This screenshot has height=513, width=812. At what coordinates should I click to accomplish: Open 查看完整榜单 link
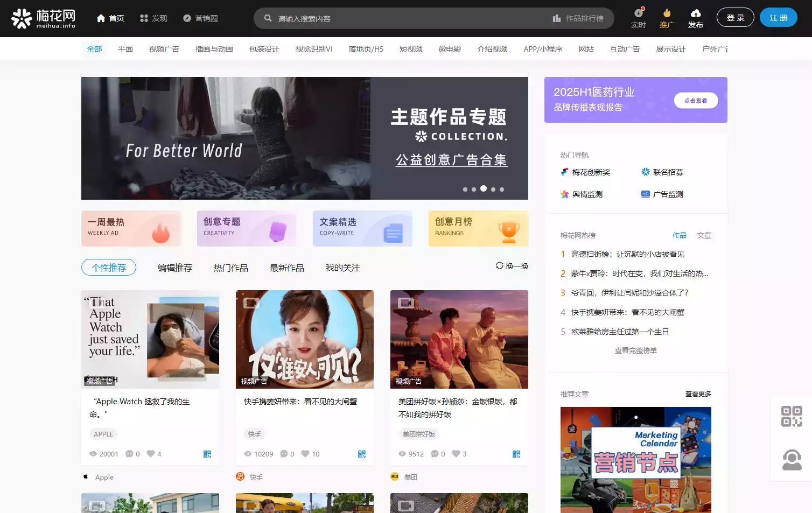pyautogui.click(x=636, y=350)
